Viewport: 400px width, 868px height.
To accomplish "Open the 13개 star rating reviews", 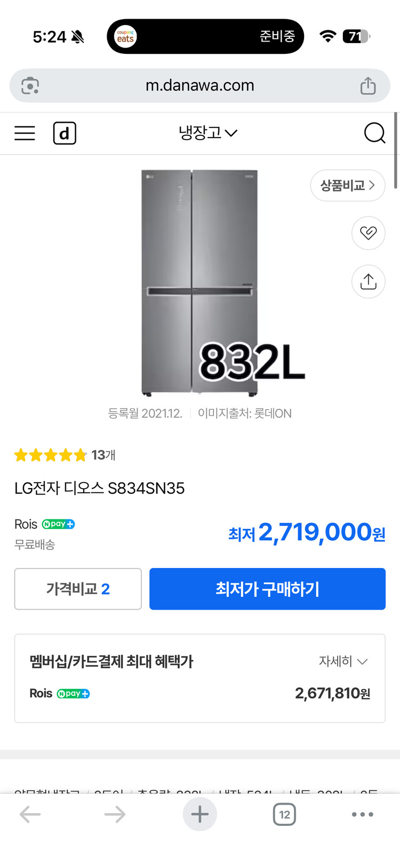I will point(65,455).
